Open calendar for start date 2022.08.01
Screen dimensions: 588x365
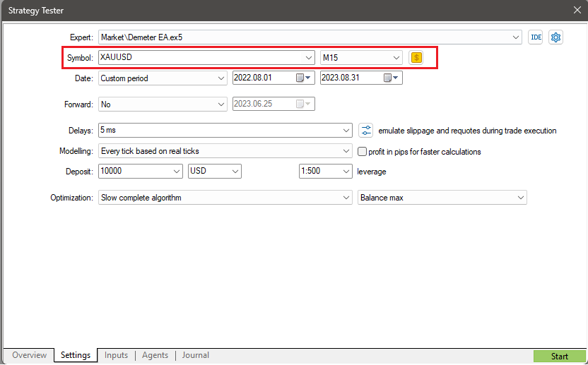pyautogui.click(x=303, y=78)
